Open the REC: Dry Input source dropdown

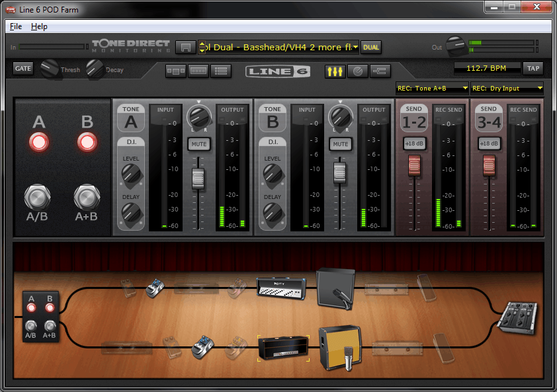507,88
